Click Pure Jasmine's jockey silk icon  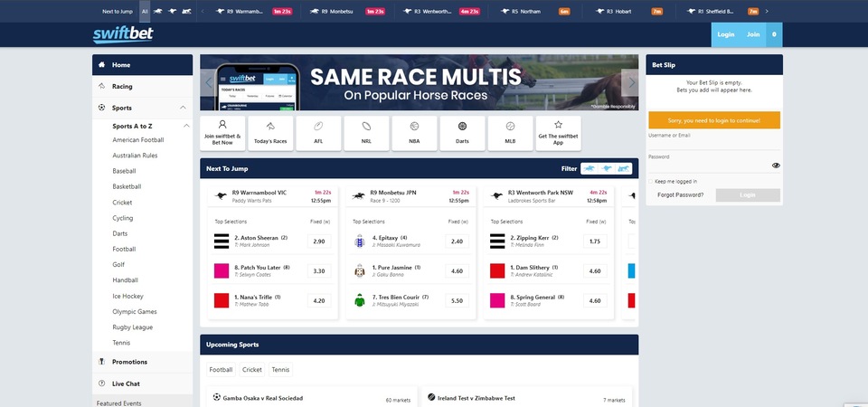360,270
